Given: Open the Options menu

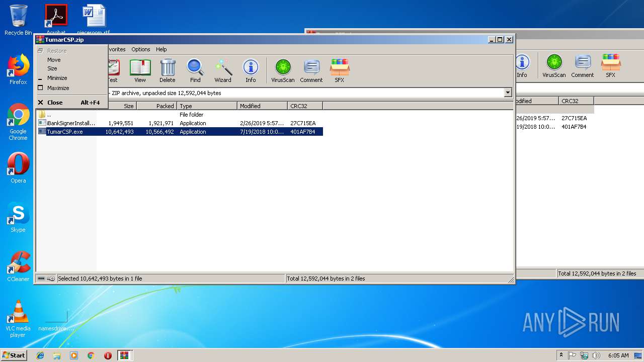Looking at the screenshot, I should coord(141,49).
